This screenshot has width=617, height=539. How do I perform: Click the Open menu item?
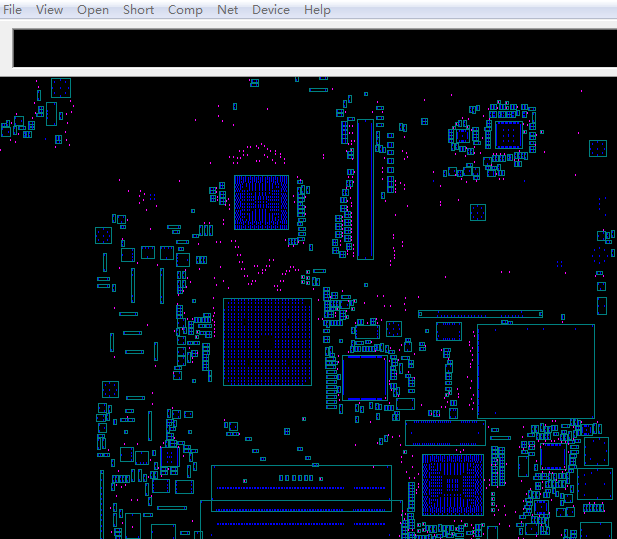point(93,9)
